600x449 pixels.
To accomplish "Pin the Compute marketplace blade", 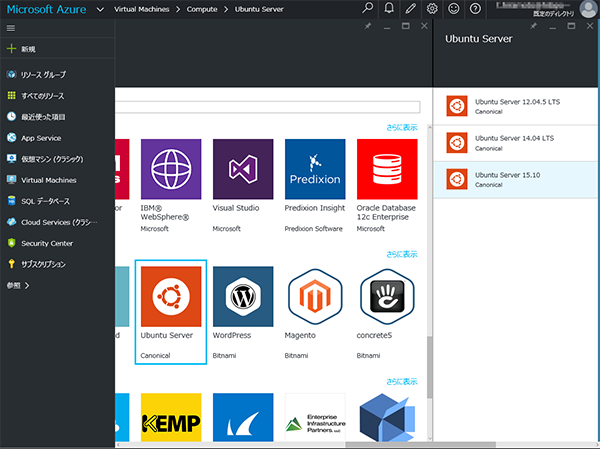I will [x=368, y=26].
